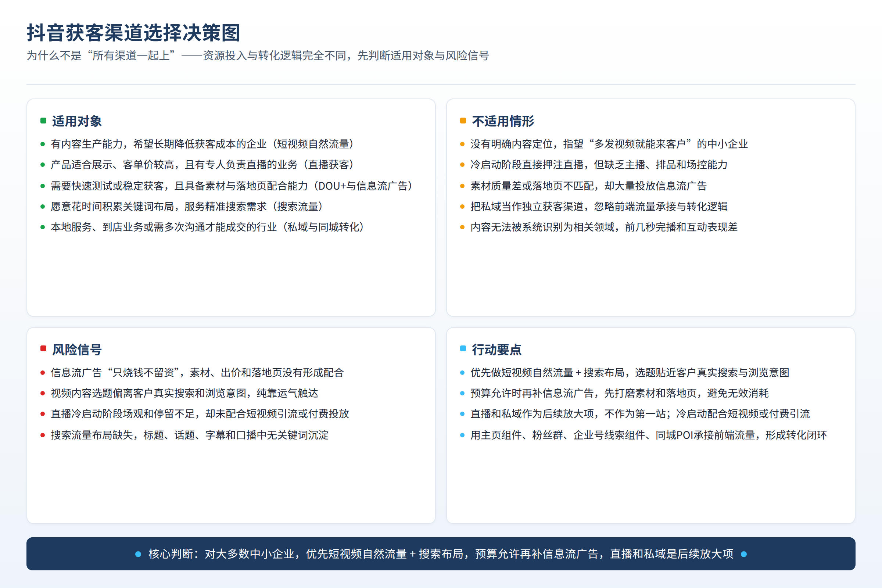Click the green bullet before 有内容生产能力
Viewport: 882px width, 588px height.
pyautogui.click(x=43, y=144)
